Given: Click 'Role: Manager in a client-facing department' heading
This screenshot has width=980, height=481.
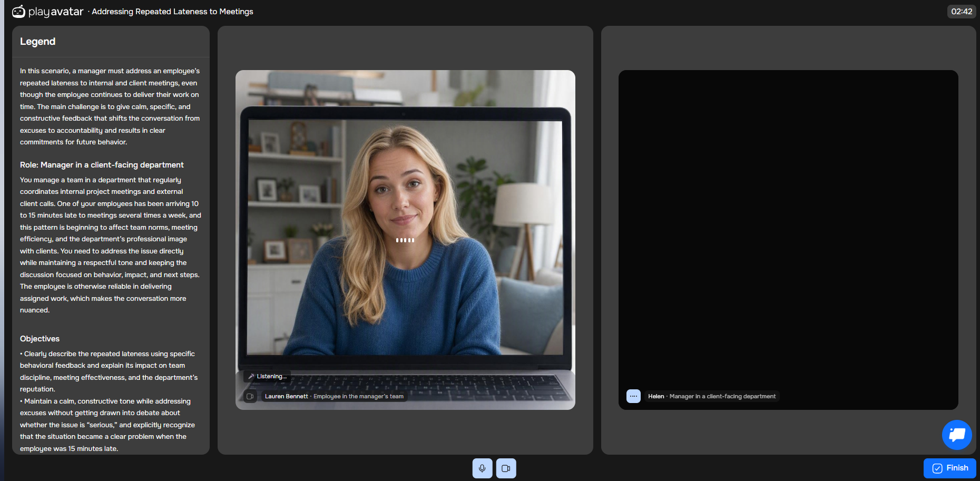Looking at the screenshot, I should pyautogui.click(x=102, y=165).
